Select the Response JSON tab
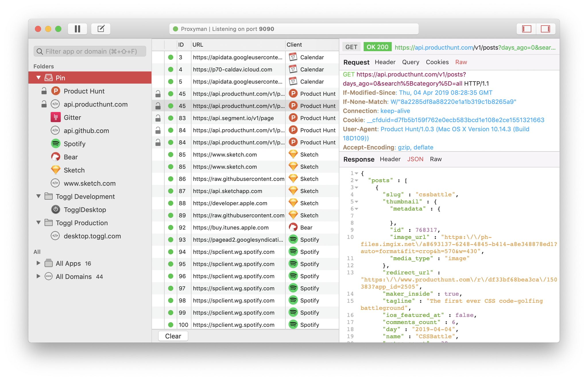This screenshot has height=380, width=588. (415, 159)
